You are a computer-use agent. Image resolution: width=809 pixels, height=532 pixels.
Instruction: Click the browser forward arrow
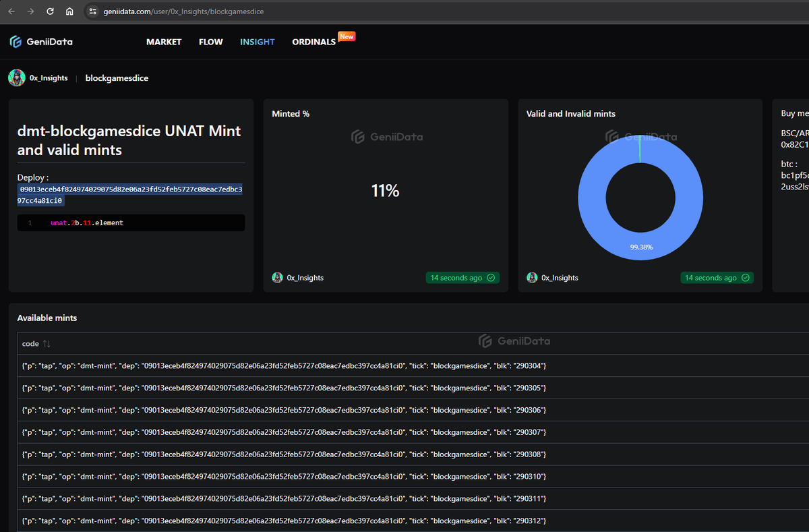[x=30, y=11]
